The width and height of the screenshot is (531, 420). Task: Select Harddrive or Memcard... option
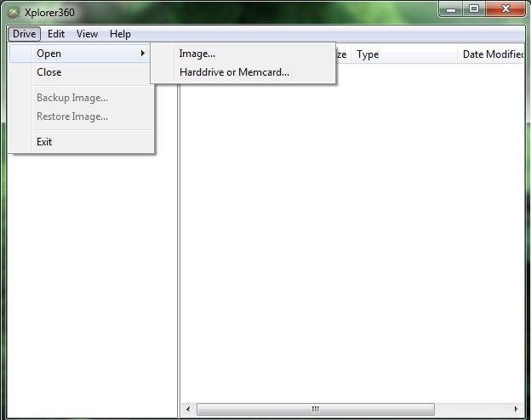coord(243,72)
